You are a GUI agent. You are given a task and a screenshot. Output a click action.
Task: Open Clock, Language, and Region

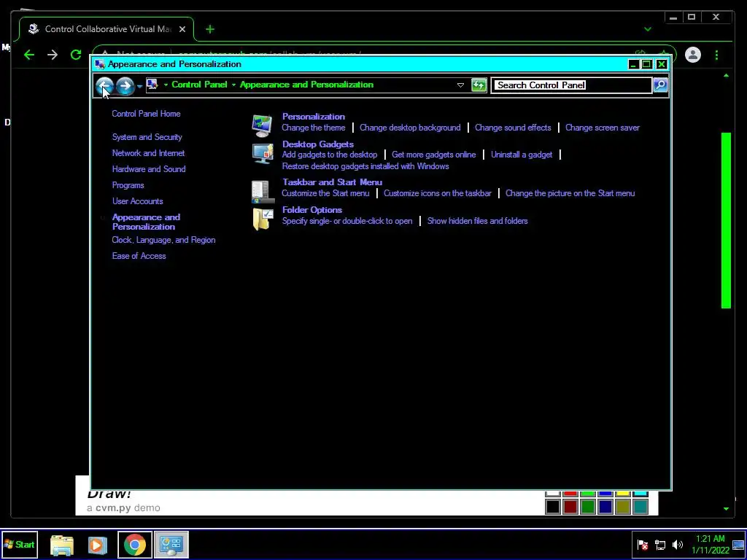coord(163,239)
